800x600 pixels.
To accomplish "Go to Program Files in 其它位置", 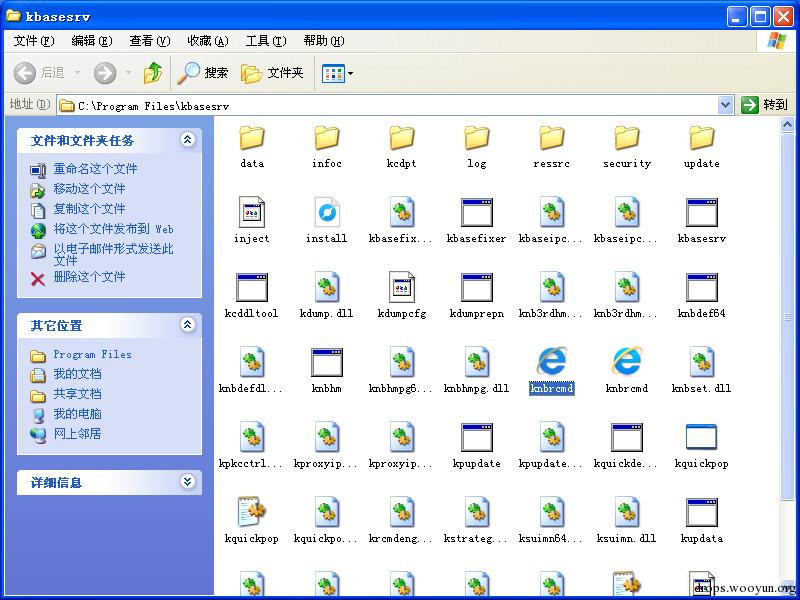I will (92, 354).
